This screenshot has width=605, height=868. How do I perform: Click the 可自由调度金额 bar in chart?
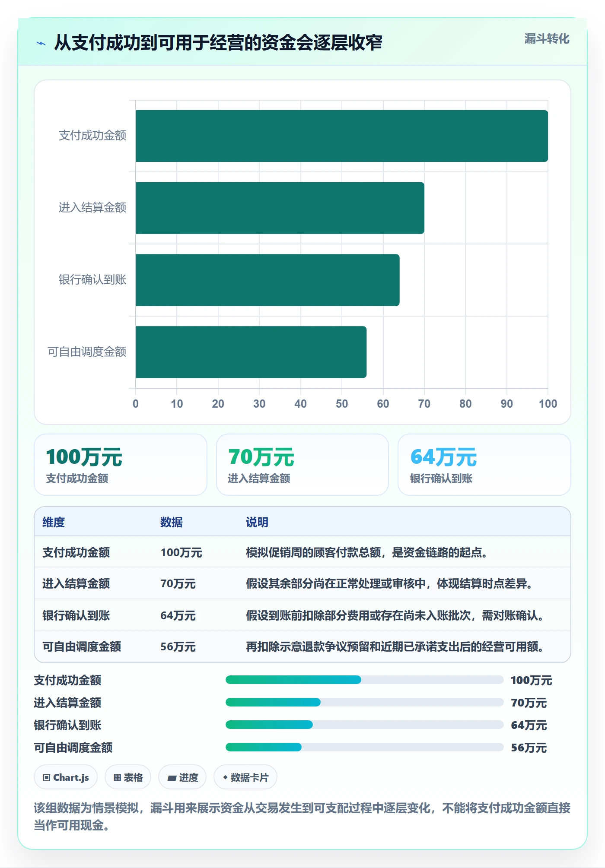tap(251, 352)
